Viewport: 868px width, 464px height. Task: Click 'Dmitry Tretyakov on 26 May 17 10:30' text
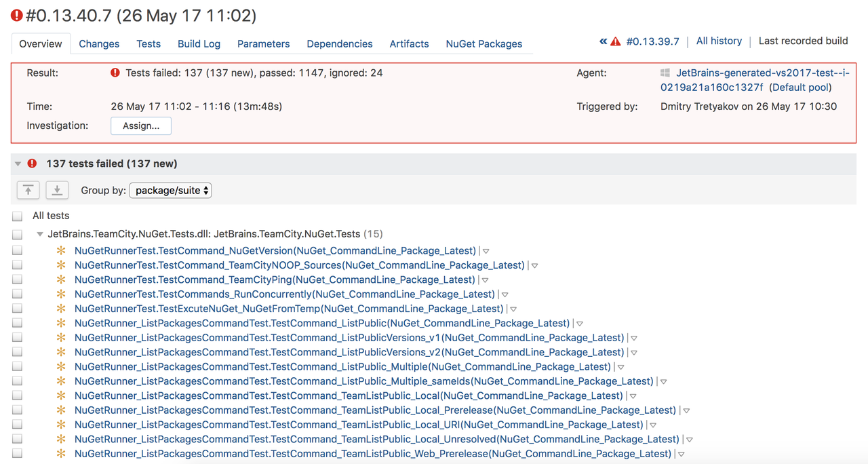pyautogui.click(x=749, y=107)
